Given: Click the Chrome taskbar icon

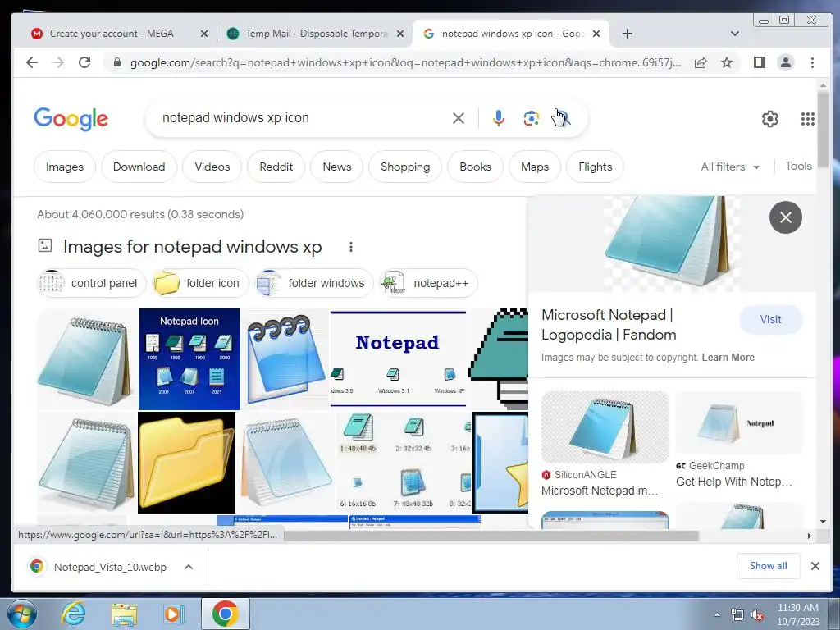Looking at the screenshot, I should 225,614.
